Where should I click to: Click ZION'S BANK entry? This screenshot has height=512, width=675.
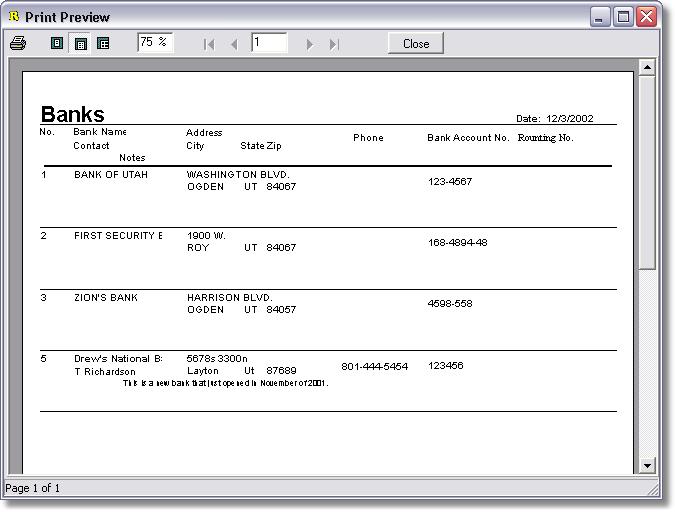(x=105, y=298)
